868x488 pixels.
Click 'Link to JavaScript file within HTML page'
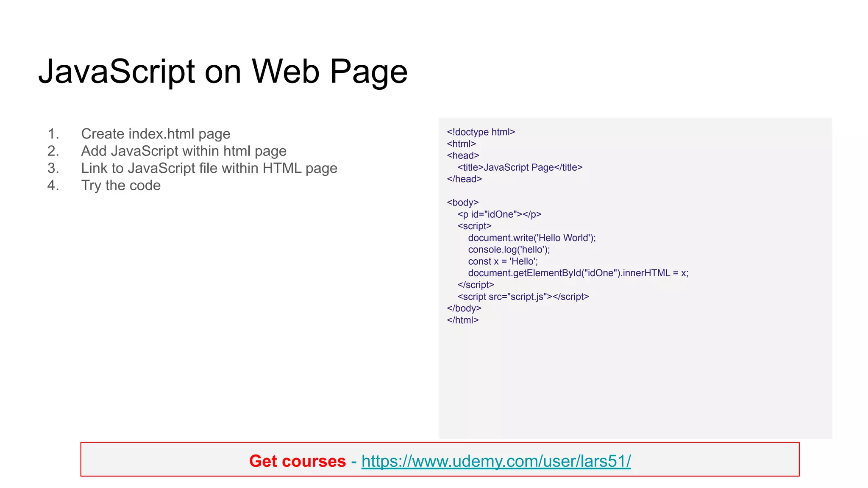pos(209,168)
